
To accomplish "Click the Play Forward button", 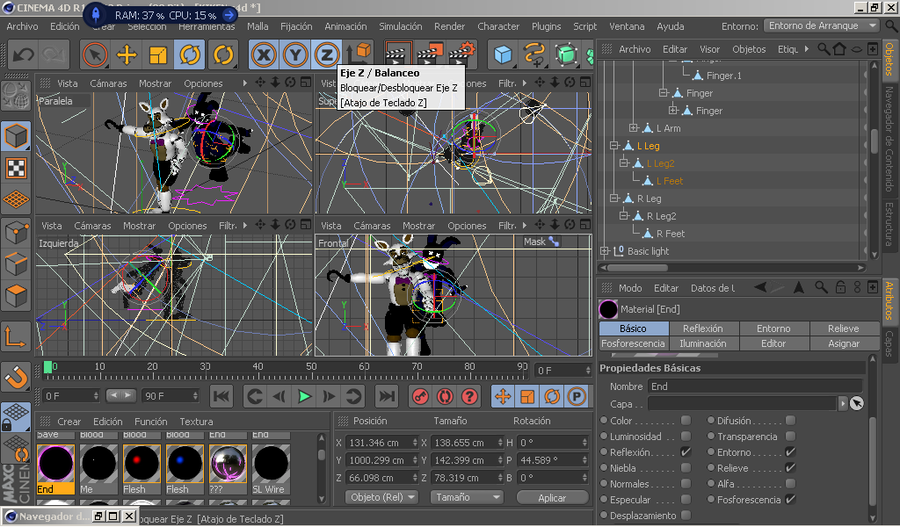I will point(304,397).
